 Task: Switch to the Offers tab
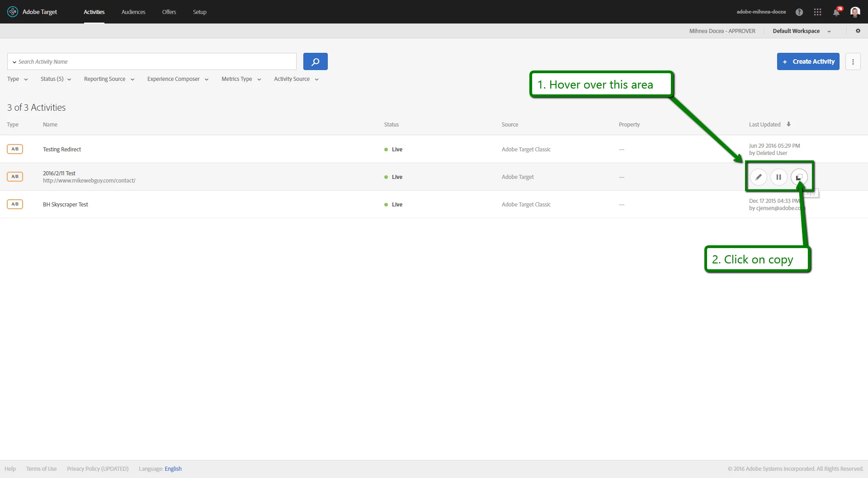pyautogui.click(x=169, y=12)
